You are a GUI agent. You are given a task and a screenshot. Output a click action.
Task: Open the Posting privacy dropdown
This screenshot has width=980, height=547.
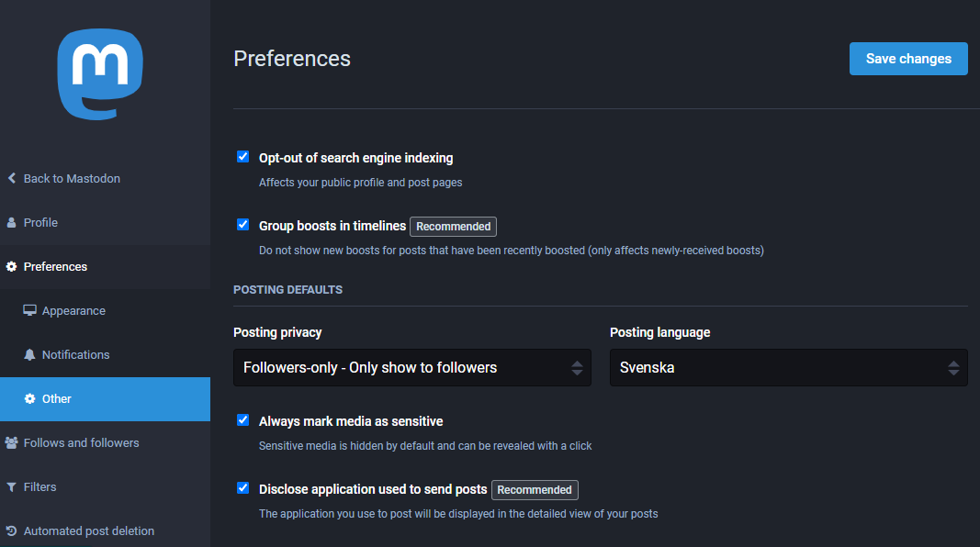(412, 367)
